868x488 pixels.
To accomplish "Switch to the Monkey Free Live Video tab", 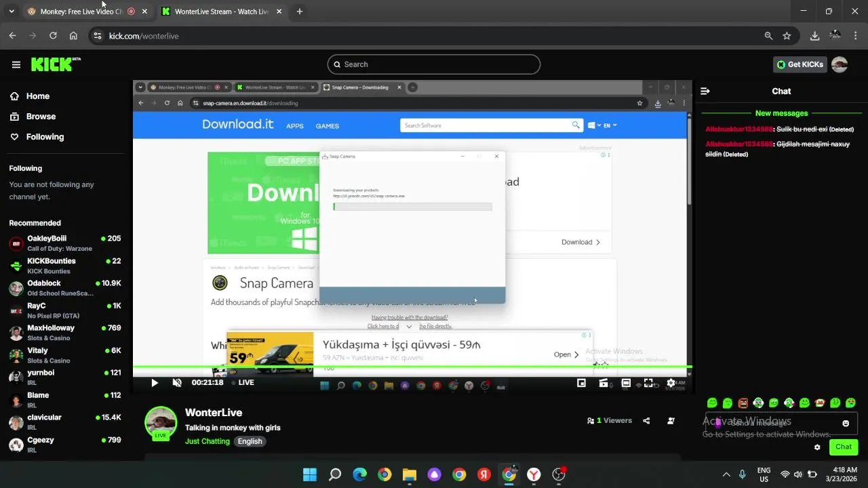I will (x=87, y=12).
